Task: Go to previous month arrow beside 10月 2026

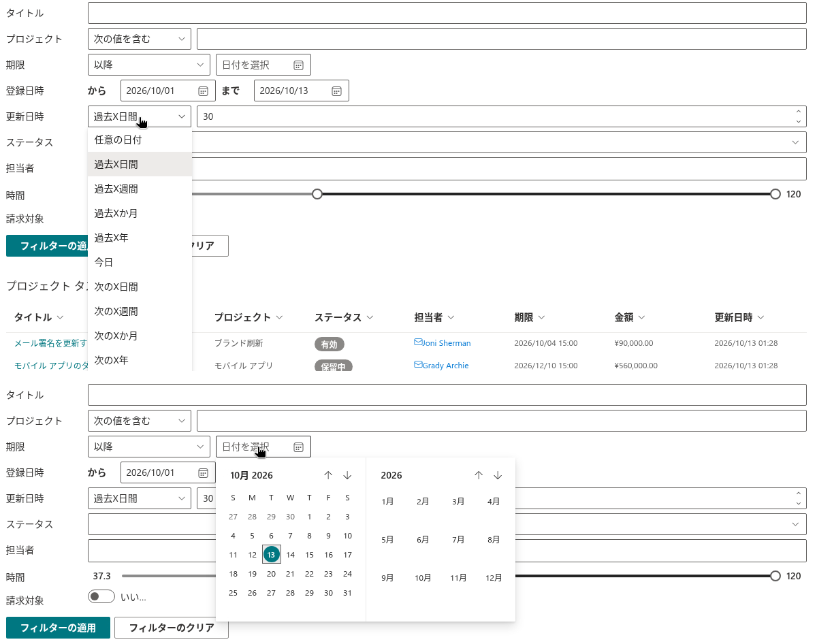Action: [328, 475]
